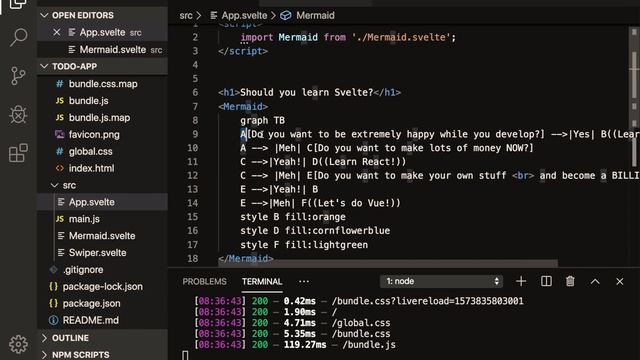640x360 pixels.
Task: Close the terminal panel
Action: [620, 281]
